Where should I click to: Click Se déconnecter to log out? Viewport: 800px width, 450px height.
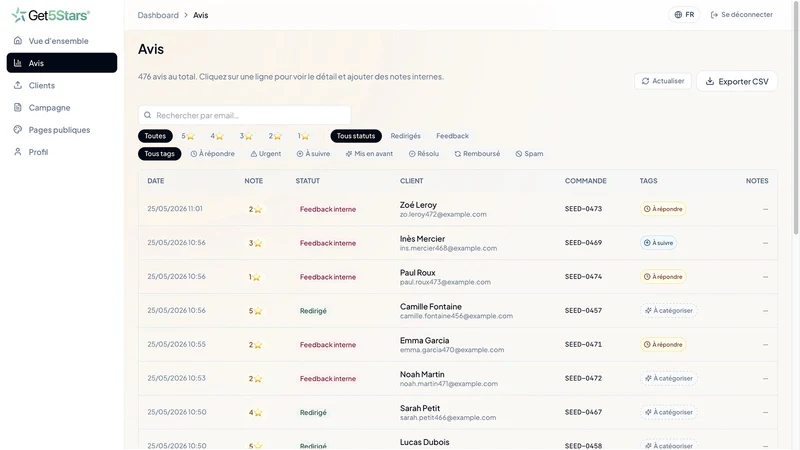pyautogui.click(x=741, y=15)
